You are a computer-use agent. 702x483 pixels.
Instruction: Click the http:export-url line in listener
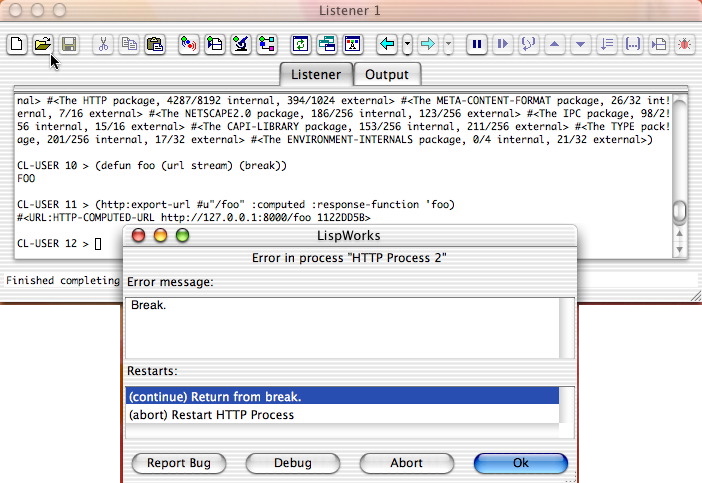point(236,205)
